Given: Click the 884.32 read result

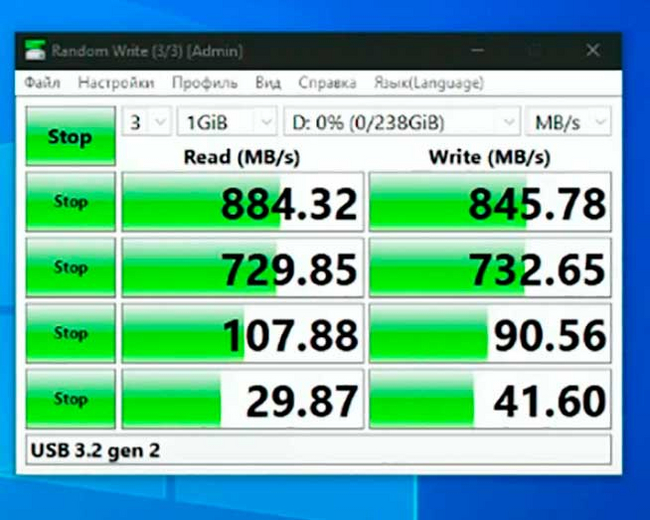Looking at the screenshot, I should (x=243, y=202).
